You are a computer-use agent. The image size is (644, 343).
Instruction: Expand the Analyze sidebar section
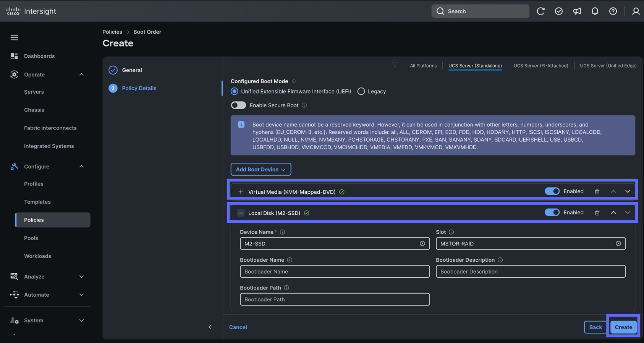click(81, 277)
